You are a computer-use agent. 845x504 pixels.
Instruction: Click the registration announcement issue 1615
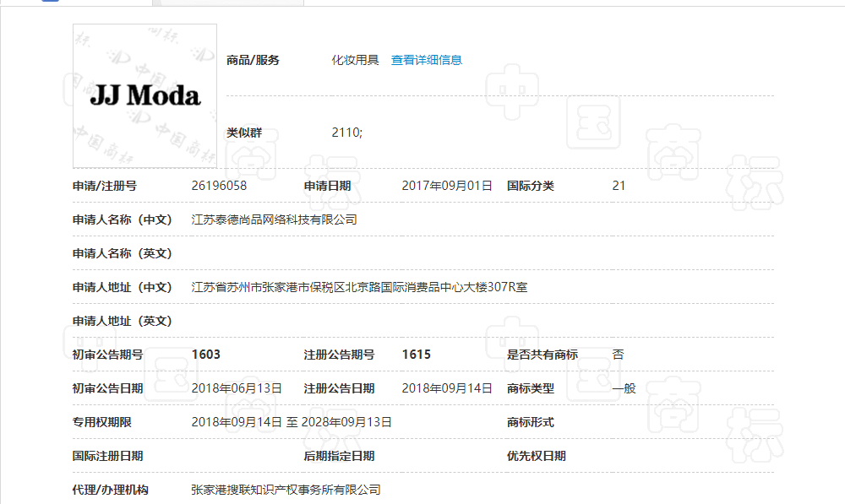[x=416, y=355]
